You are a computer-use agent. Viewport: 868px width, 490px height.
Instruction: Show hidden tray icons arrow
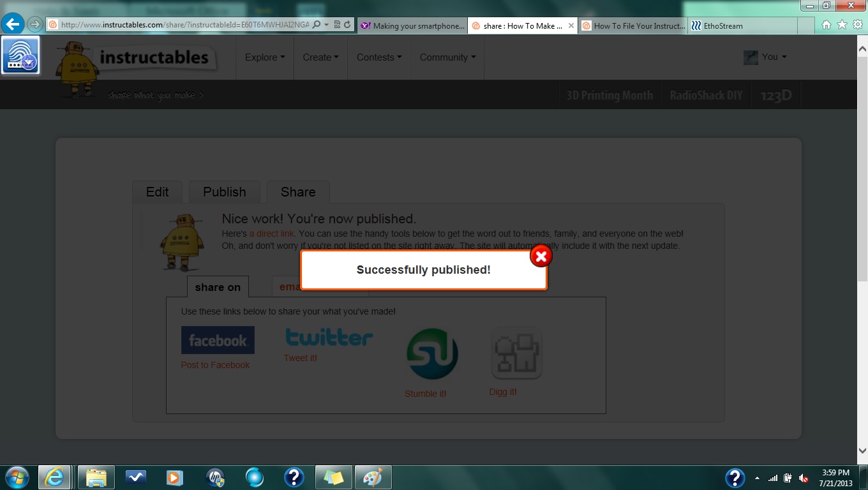758,478
